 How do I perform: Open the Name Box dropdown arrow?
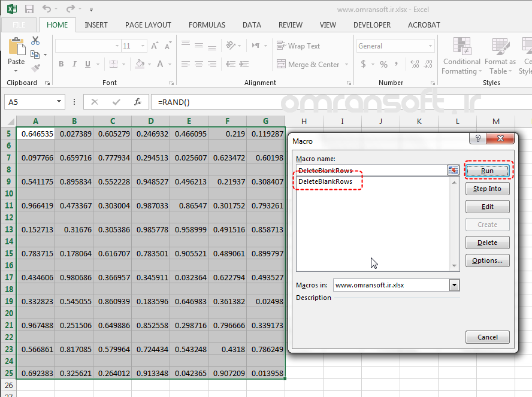click(x=59, y=101)
